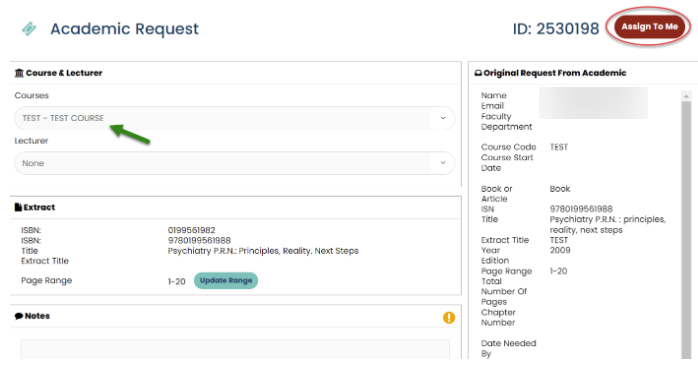The height and width of the screenshot is (376, 698).
Task: Click the scrollbar up arrow in request panel
Action: tap(686, 96)
